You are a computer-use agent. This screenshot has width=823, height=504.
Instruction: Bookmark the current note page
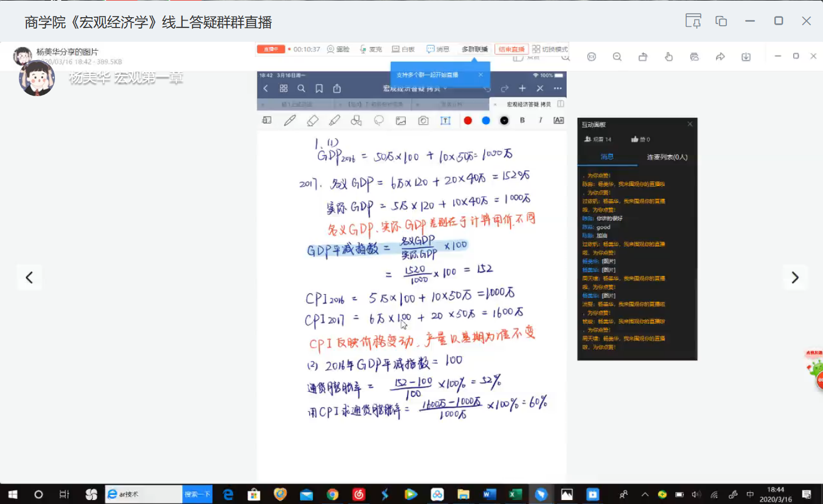pos(319,88)
